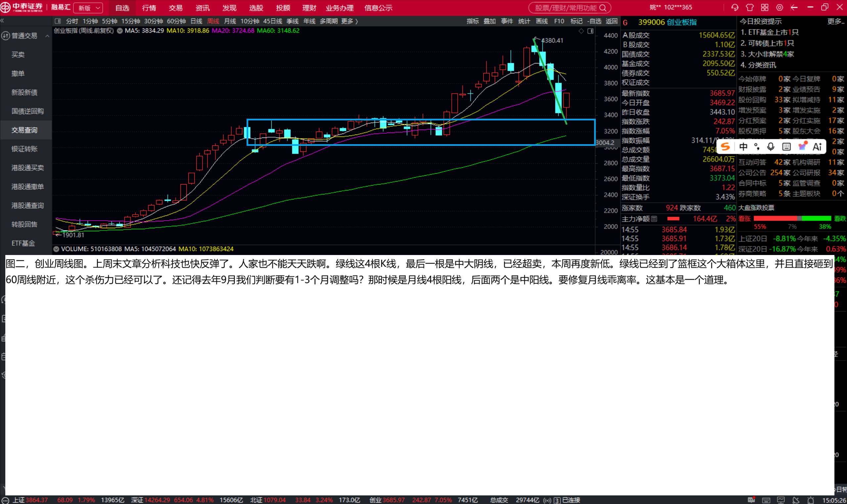
Task: Open the skin theme shirt icon
Action: pos(750,8)
